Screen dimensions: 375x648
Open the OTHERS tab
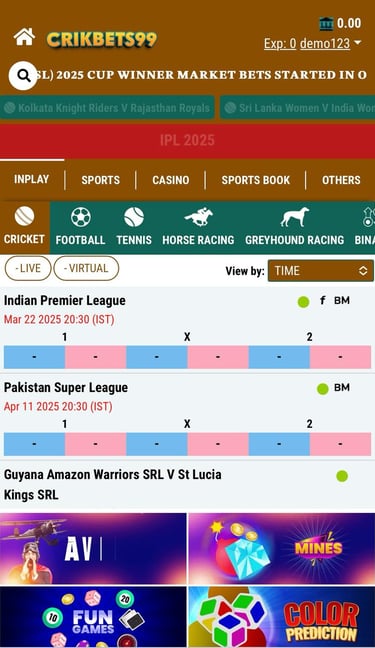tap(341, 180)
